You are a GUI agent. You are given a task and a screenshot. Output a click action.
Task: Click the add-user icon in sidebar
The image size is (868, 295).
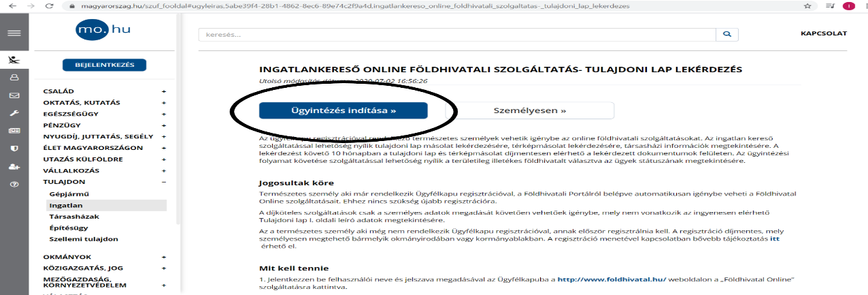tap(14, 166)
